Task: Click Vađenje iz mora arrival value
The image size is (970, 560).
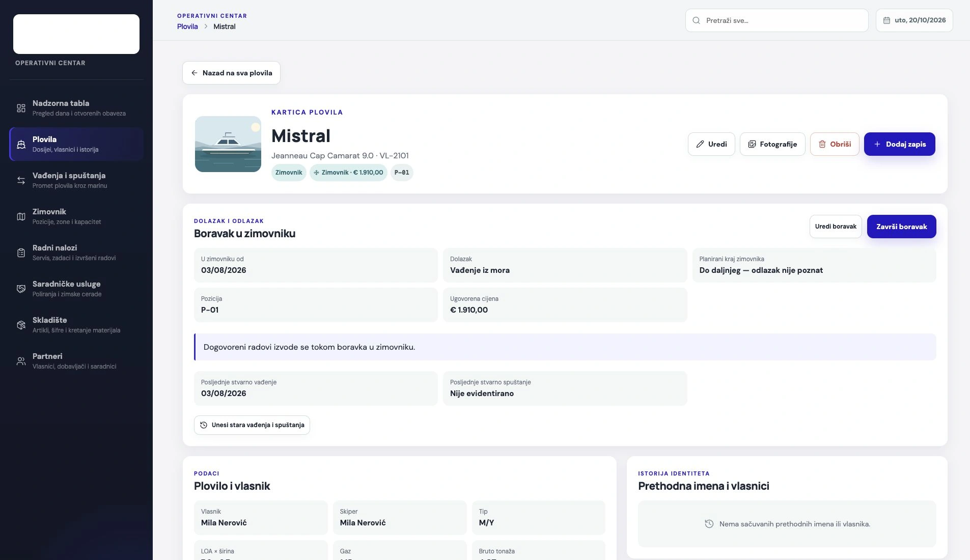Action: click(480, 270)
